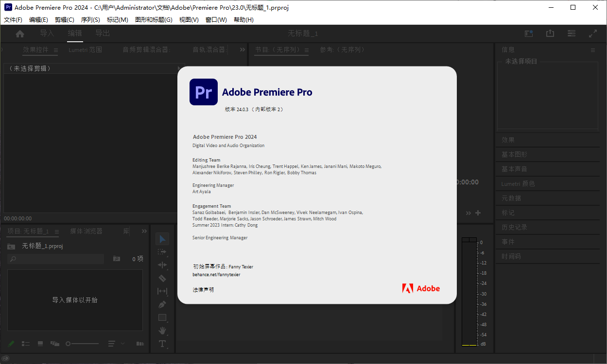The height and width of the screenshot is (364, 607).
Task: Select the Selection (arrow) tool
Action: (x=162, y=239)
